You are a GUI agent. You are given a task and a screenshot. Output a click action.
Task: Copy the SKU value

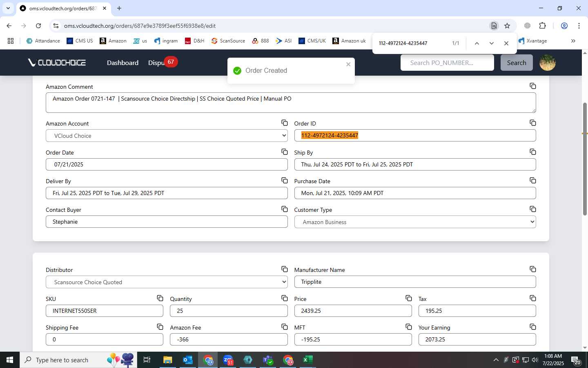(x=160, y=298)
